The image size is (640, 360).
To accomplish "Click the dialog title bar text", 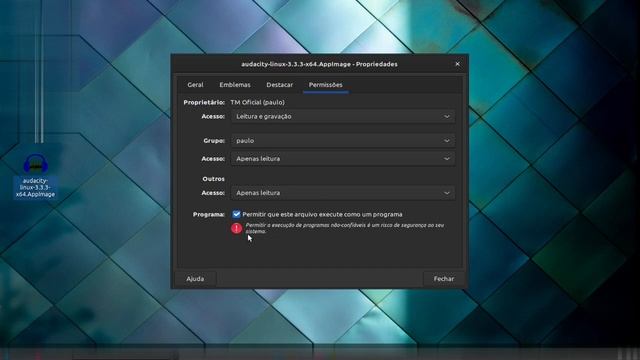I will 319,64.
